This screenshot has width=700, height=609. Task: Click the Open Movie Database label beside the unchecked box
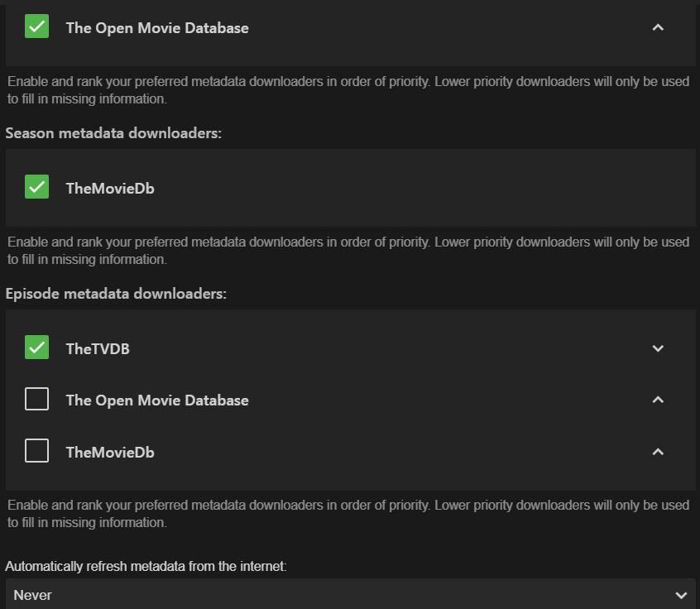(157, 400)
